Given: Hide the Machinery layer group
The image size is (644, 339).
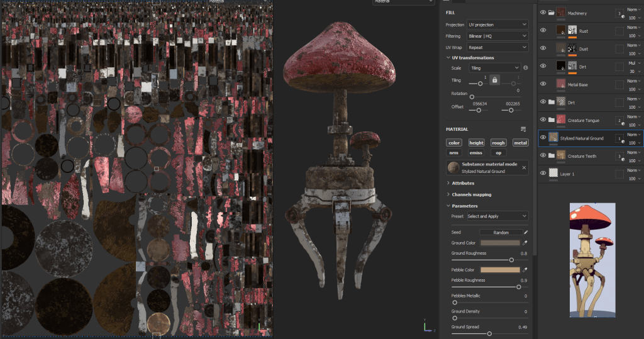Looking at the screenshot, I should click(x=543, y=12).
